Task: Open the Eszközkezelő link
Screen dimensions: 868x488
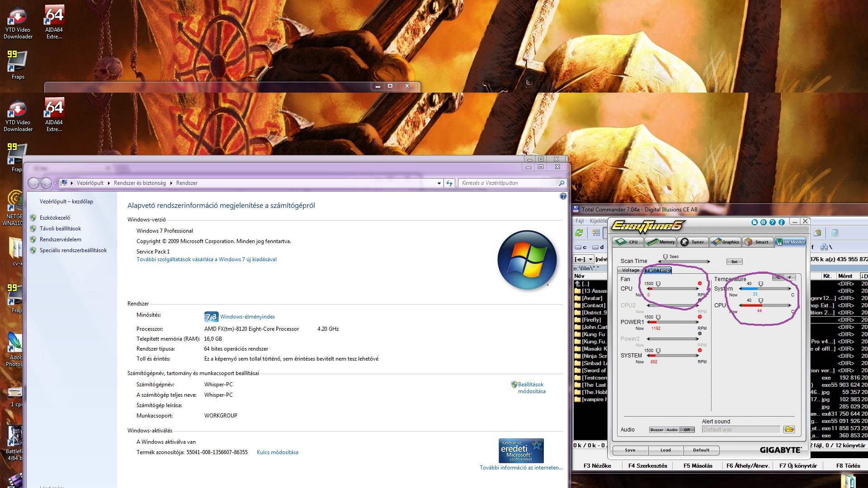Action: pyautogui.click(x=55, y=218)
